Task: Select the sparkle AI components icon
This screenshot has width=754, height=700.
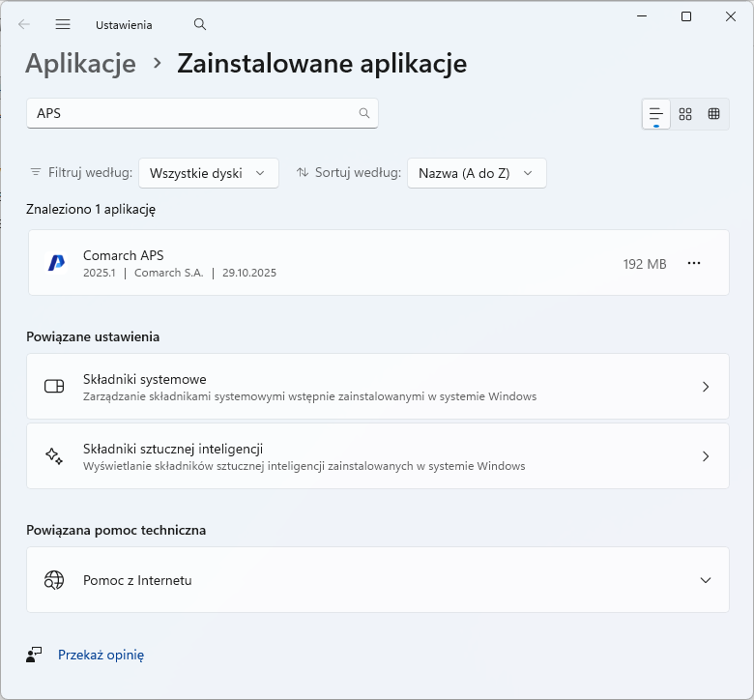Action: [x=54, y=456]
